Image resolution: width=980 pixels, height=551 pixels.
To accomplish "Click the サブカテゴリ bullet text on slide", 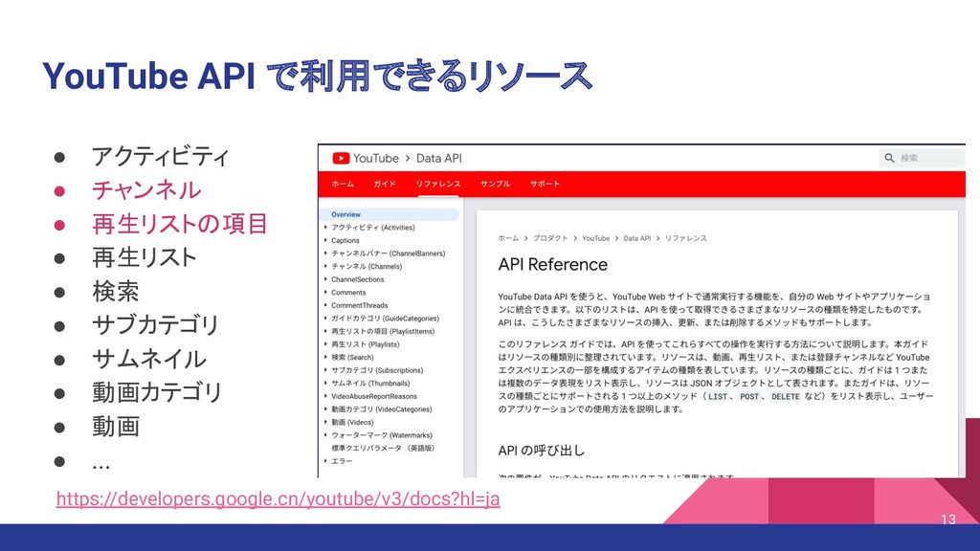I will tap(156, 325).
